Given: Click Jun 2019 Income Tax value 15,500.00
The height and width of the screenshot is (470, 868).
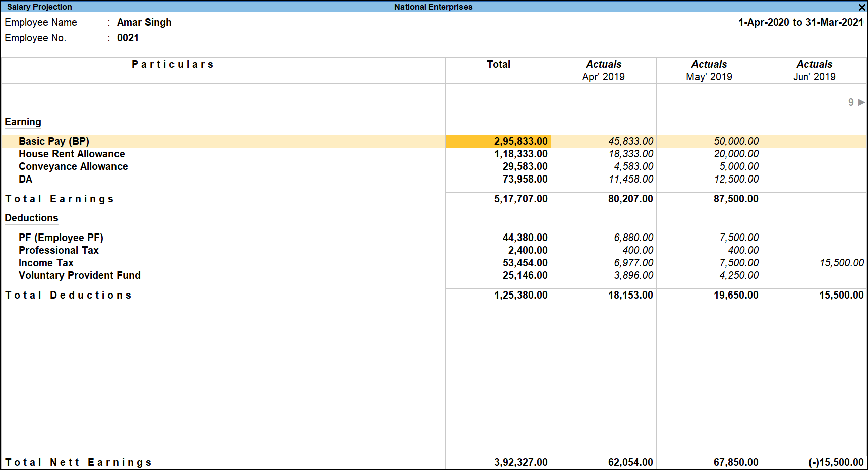Looking at the screenshot, I should [x=841, y=263].
